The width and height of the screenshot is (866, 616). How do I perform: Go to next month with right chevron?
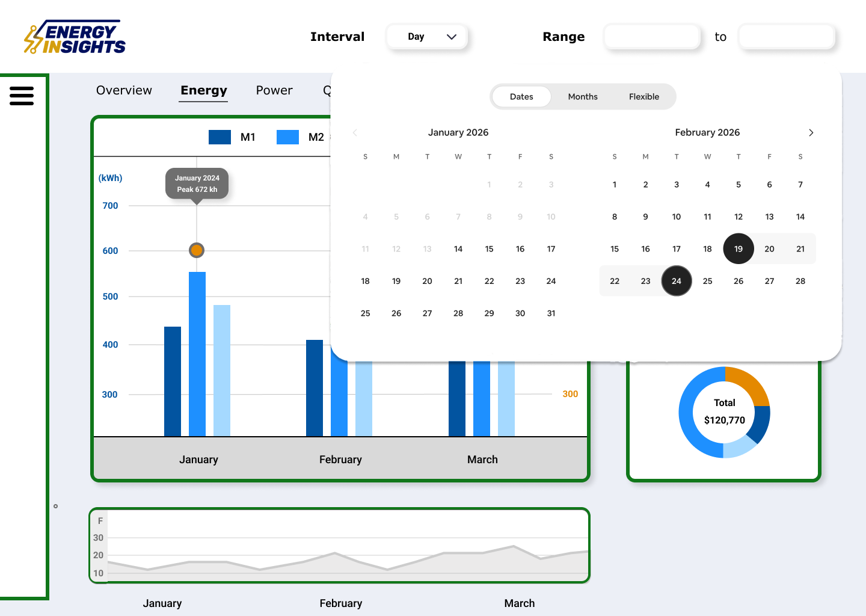tap(811, 132)
